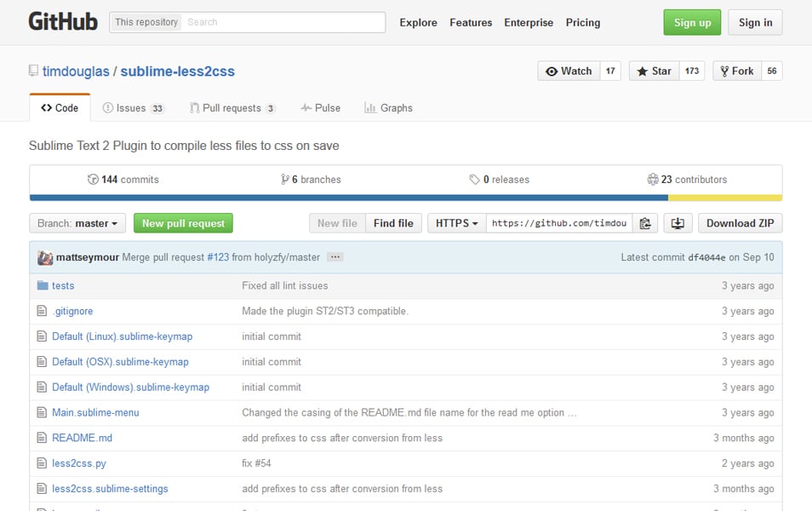Screen dimensions: 812x511
Task: View the 23 contributors
Action: [x=686, y=179]
